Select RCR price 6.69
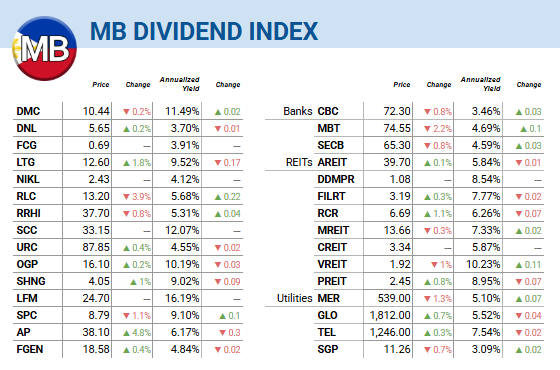Image resolution: width=560 pixels, height=370 pixels. click(x=400, y=214)
